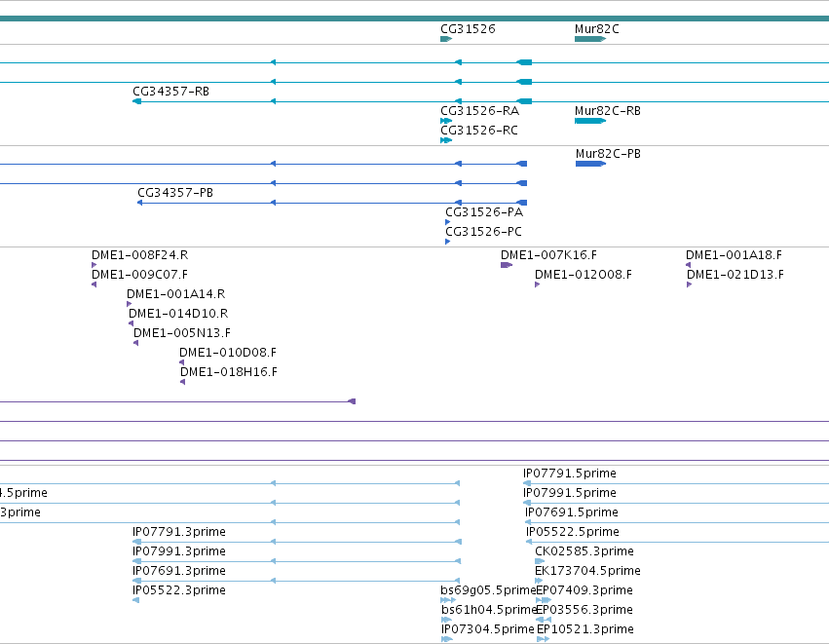The width and height of the screenshot is (829, 644).
Task: Select the DME1-021D13.F label
Action: tap(735, 275)
